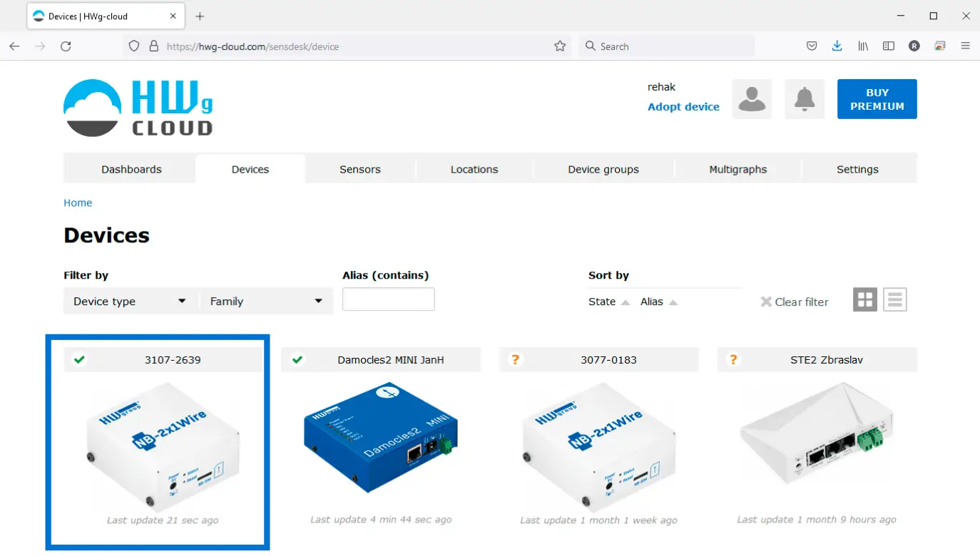Clear the active device filter
Viewport: 980px width, 556px height.
(795, 302)
